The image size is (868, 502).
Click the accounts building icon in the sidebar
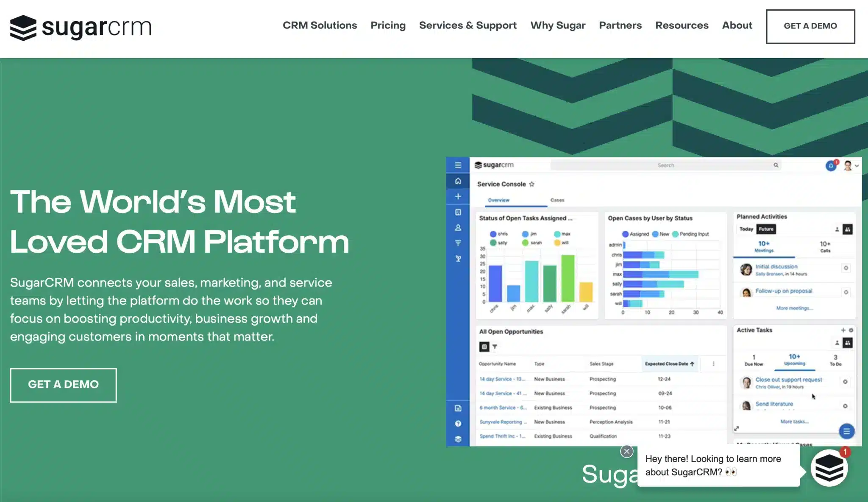point(458,212)
